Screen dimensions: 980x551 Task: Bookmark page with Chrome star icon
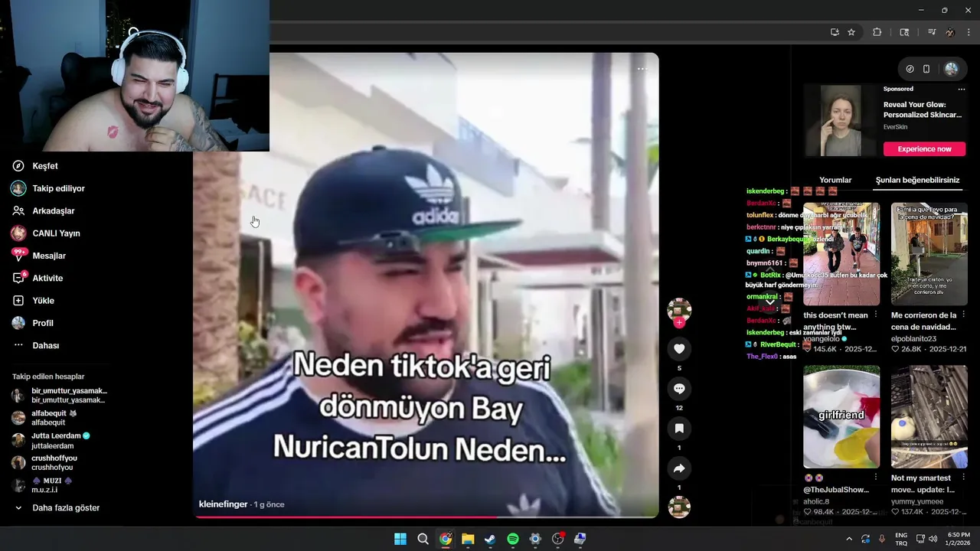[x=851, y=32]
